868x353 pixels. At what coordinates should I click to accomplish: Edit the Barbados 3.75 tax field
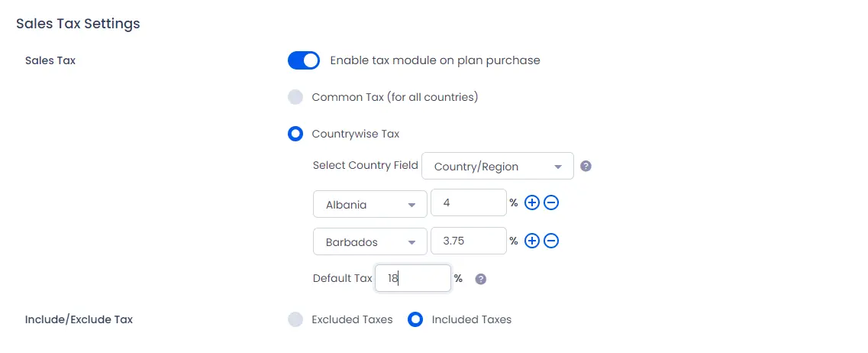468,241
